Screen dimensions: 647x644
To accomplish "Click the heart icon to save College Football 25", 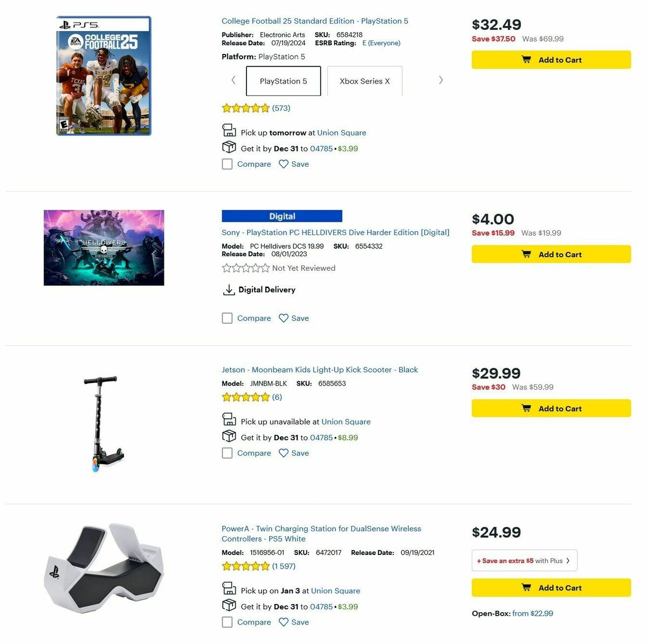I will 284,163.
